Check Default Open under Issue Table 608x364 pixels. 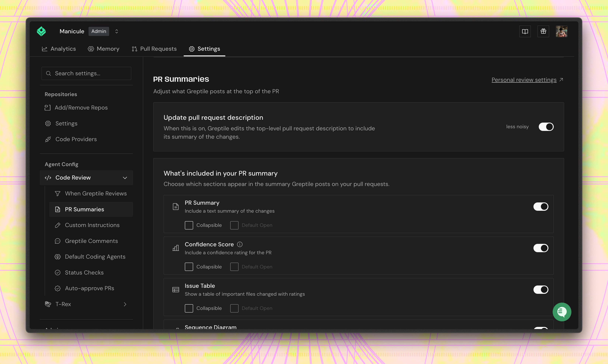coord(234,308)
